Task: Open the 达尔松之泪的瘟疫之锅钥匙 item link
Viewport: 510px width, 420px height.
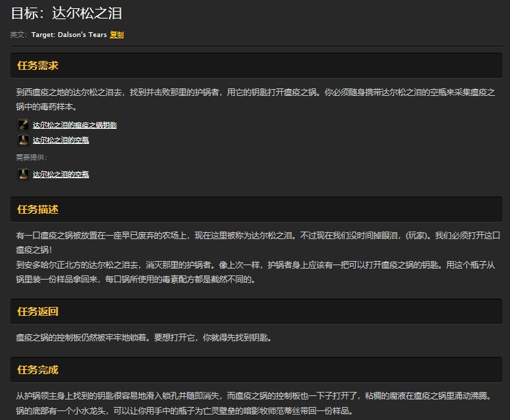Action: (75, 125)
